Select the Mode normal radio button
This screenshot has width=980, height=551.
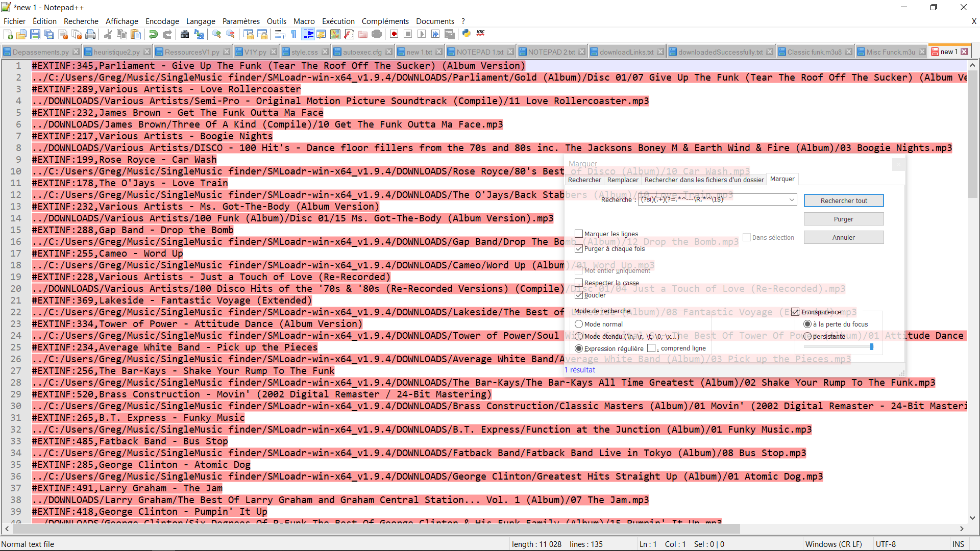tap(579, 324)
